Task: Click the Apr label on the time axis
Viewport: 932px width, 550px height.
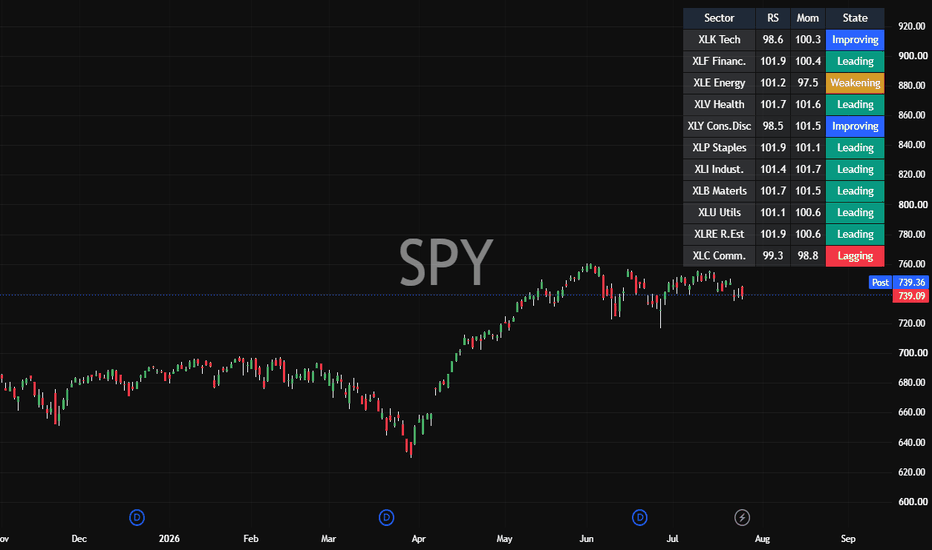Action: 418,539
